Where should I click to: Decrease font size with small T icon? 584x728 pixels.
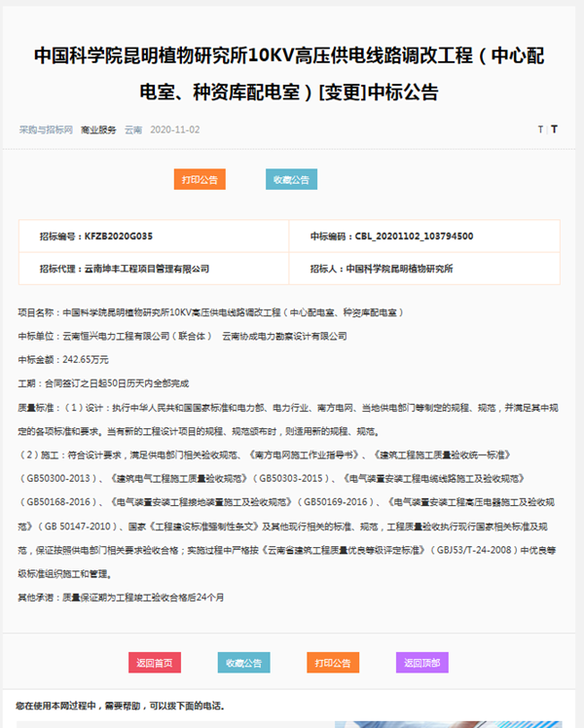point(540,129)
